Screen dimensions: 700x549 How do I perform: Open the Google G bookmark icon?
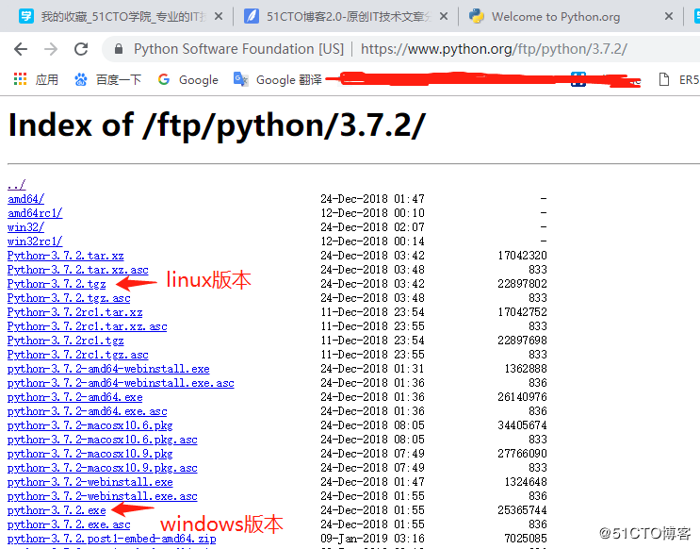[x=164, y=79]
